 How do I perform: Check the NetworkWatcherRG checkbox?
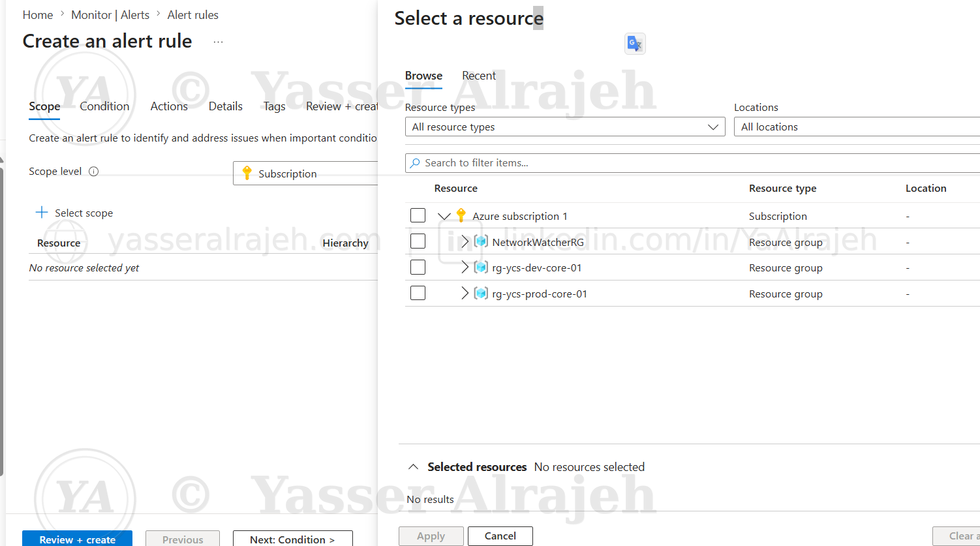tap(418, 241)
